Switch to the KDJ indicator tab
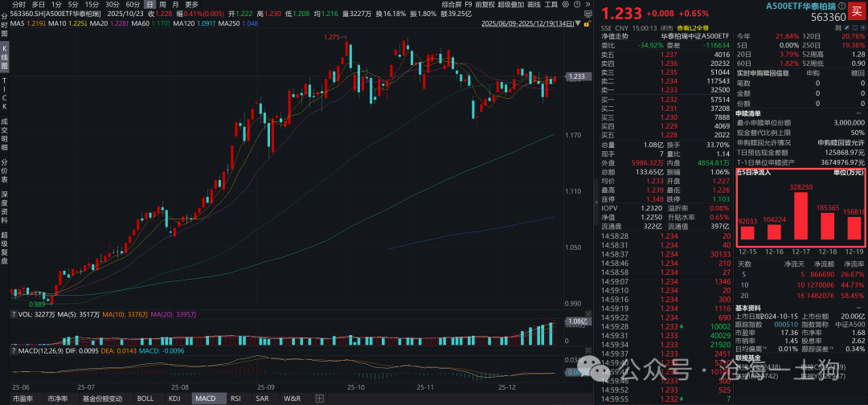This screenshot has height=405, width=868. (x=174, y=399)
